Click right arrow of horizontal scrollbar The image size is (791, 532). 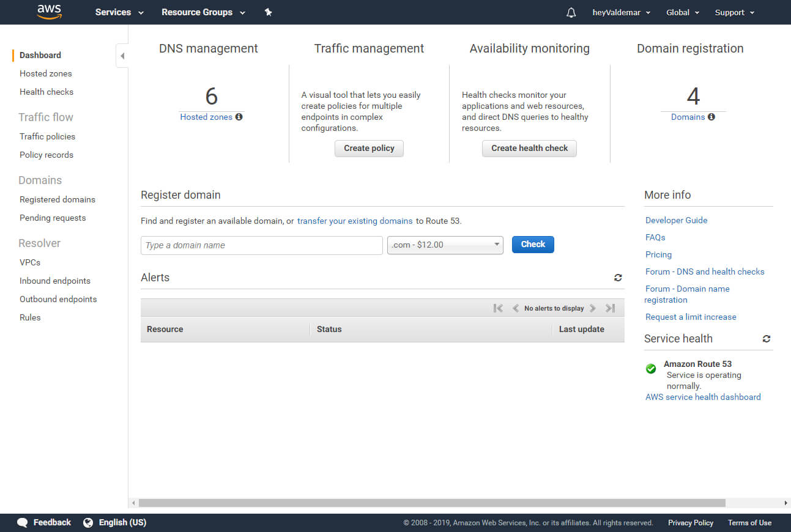click(786, 503)
